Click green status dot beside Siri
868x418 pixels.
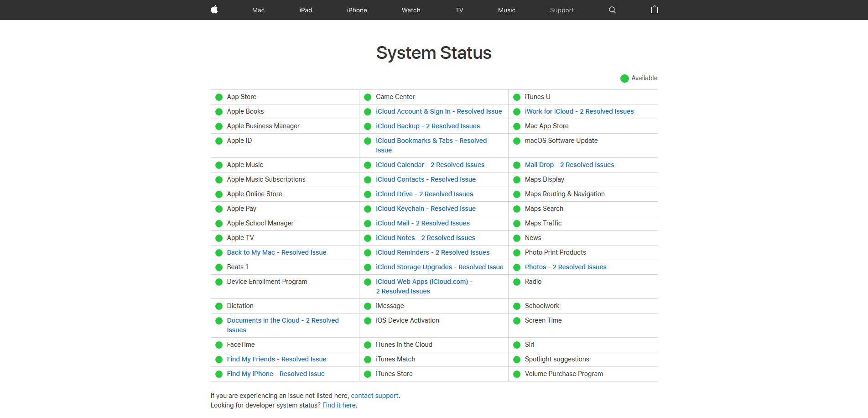[x=517, y=345]
